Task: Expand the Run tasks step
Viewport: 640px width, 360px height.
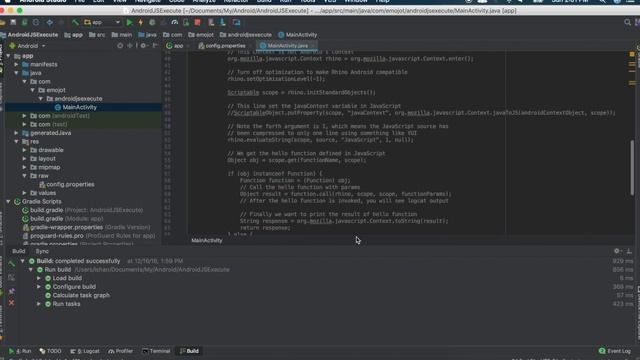Action: pyautogui.click(x=39, y=304)
